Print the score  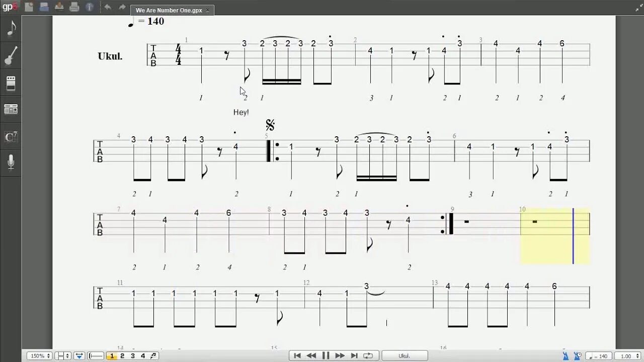coord(74,7)
